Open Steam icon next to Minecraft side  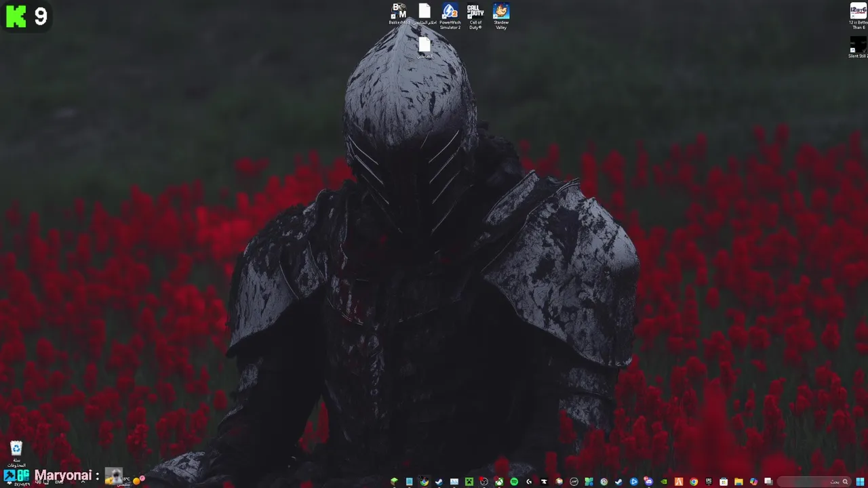click(x=439, y=481)
